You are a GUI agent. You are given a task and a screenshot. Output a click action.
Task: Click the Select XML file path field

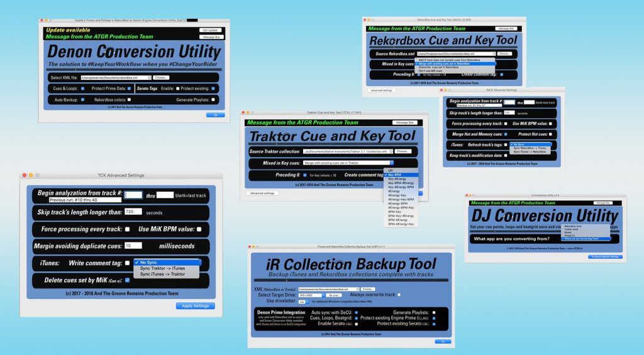pyautogui.click(x=116, y=77)
